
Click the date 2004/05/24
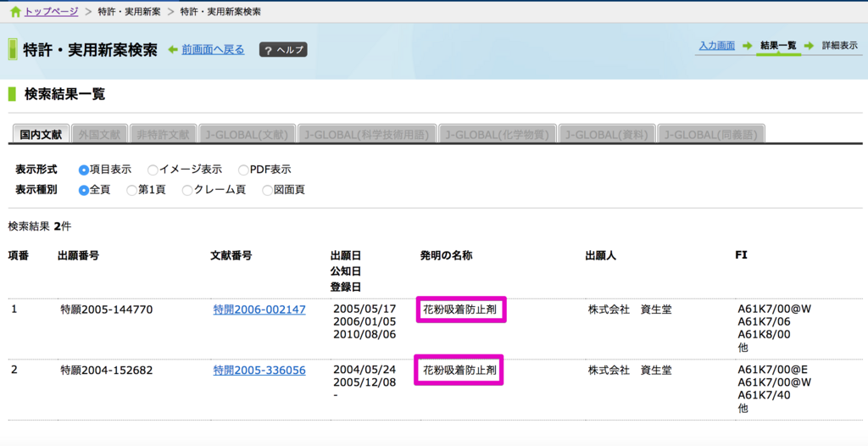coord(364,370)
